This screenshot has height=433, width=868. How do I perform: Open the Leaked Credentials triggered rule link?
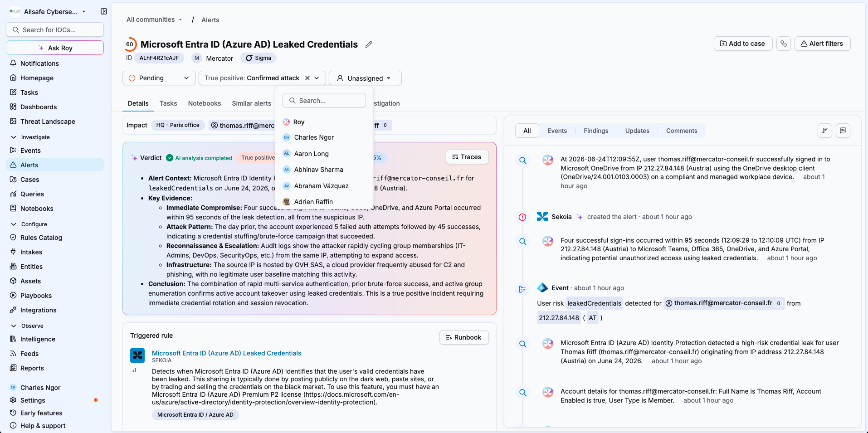tap(226, 353)
